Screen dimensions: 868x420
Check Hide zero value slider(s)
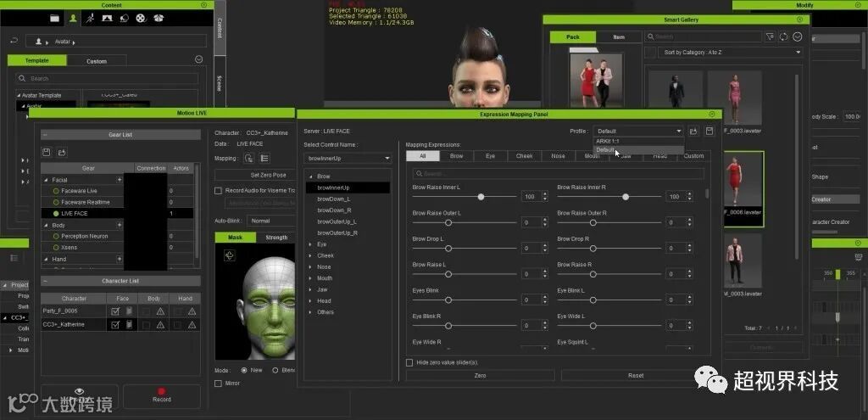(409, 362)
